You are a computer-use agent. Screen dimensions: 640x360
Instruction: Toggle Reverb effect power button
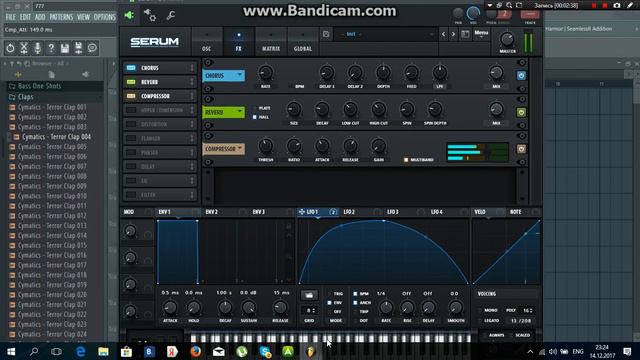tap(521, 112)
